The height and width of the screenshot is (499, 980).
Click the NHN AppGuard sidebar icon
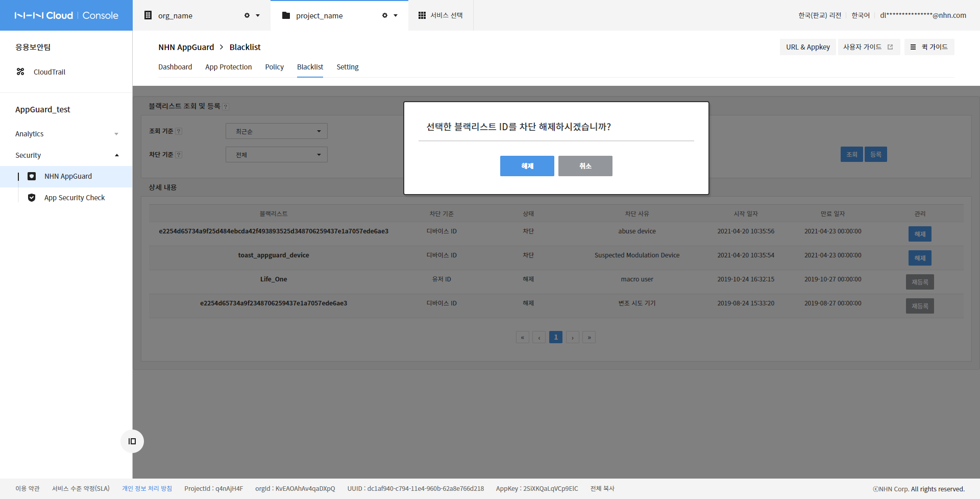click(32, 176)
